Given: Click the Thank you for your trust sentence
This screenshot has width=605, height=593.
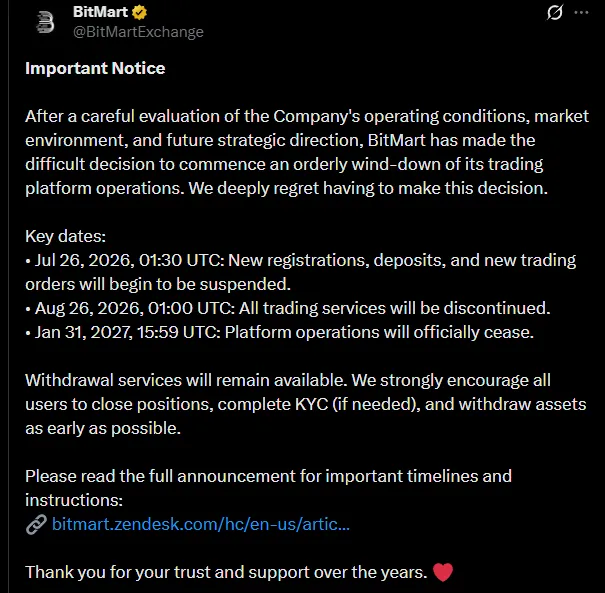Looking at the screenshot, I should click(x=226, y=572).
